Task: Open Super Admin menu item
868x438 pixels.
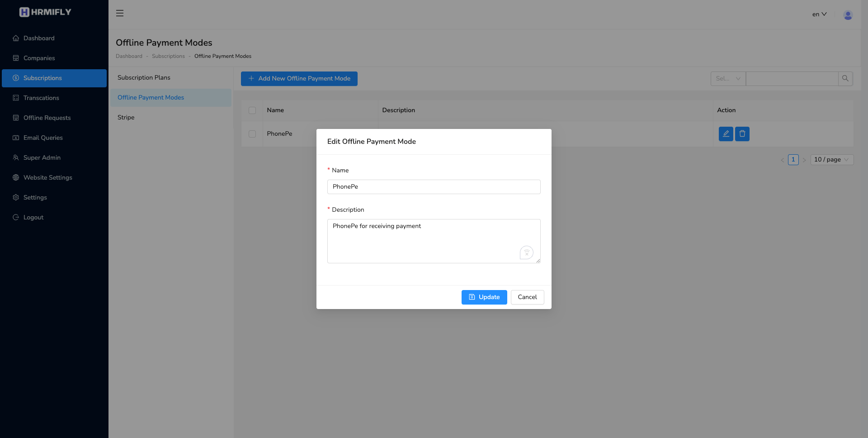Action: point(54,157)
